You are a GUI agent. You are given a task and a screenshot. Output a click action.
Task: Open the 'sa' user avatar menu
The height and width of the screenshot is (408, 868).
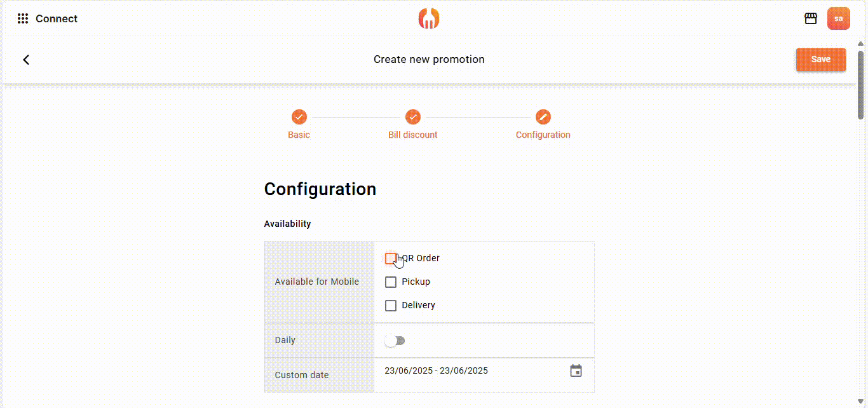[838, 18]
